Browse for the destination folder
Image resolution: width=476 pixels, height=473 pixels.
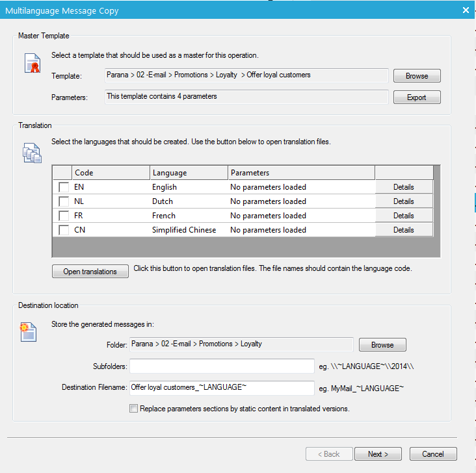click(x=382, y=345)
